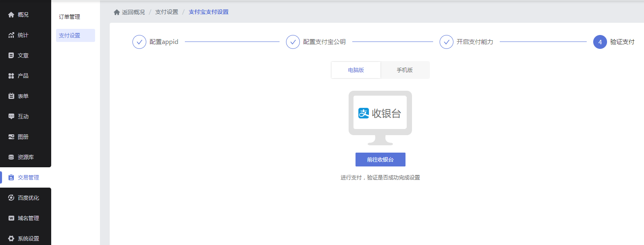Click 返回概况 breadcrumb link
The height and width of the screenshot is (245, 644).
pos(133,12)
